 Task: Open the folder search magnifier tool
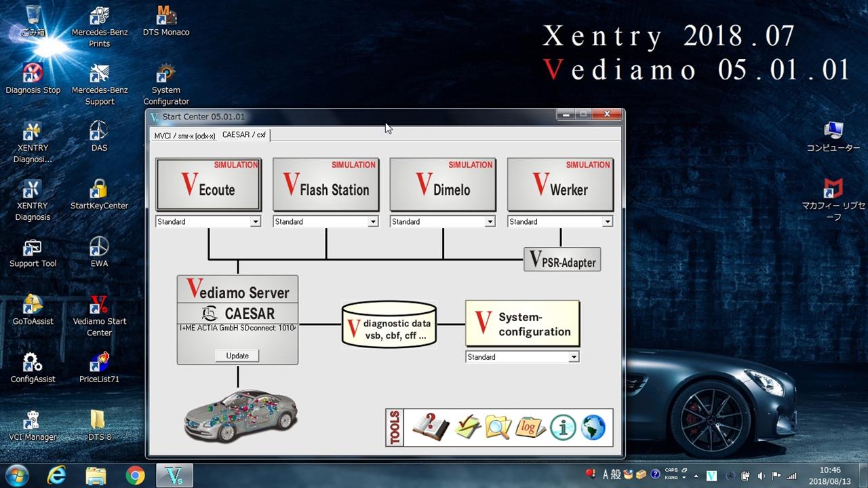pyautogui.click(x=498, y=427)
